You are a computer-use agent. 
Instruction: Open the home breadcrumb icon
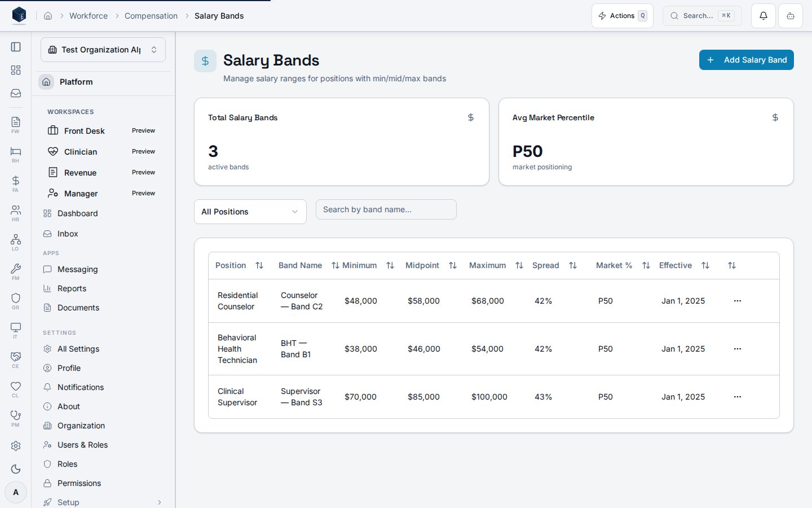[48, 16]
